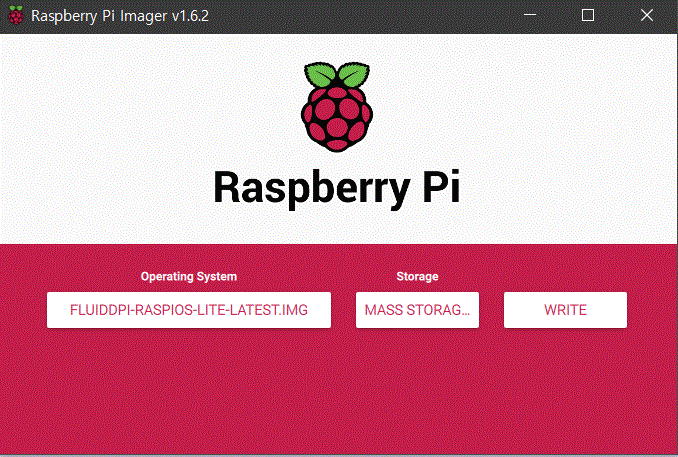Image resolution: width=678 pixels, height=457 pixels.
Task: Maximize the Raspberry Pi Imager window
Action: click(x=588, y=16)
